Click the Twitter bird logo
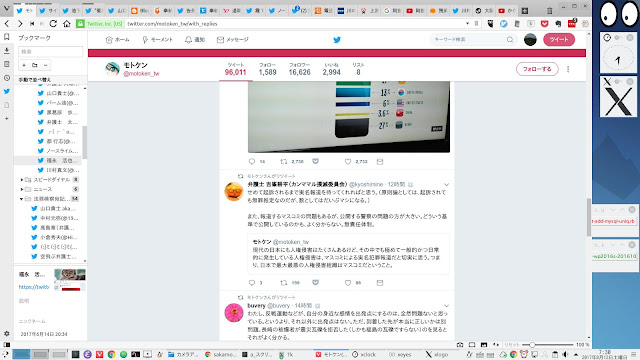Image resolution: width=640 pixels, height=360 pixels. click(337, 40)
